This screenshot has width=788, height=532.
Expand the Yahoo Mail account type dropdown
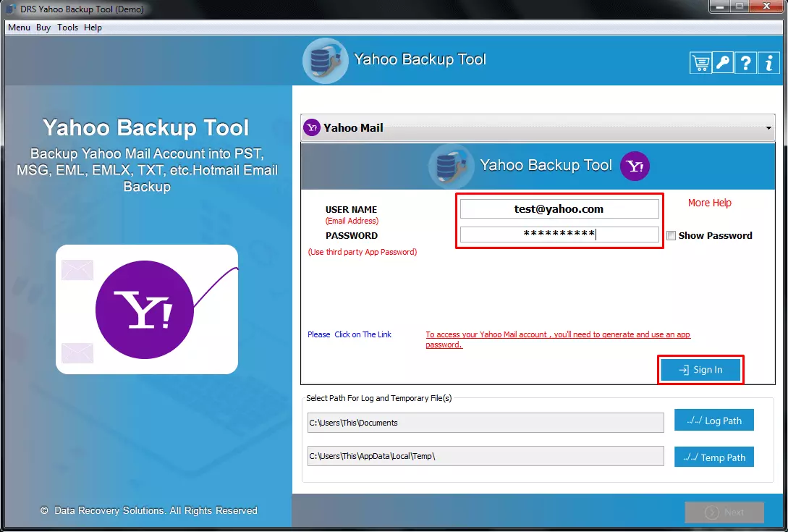pyautogui.click(x=538, y=127)
